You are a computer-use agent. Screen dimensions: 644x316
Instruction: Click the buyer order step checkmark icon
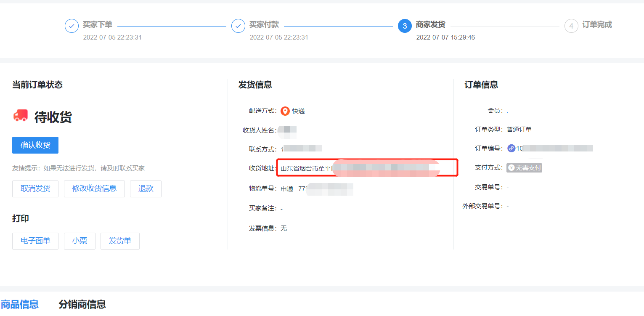tap(72, 26)
